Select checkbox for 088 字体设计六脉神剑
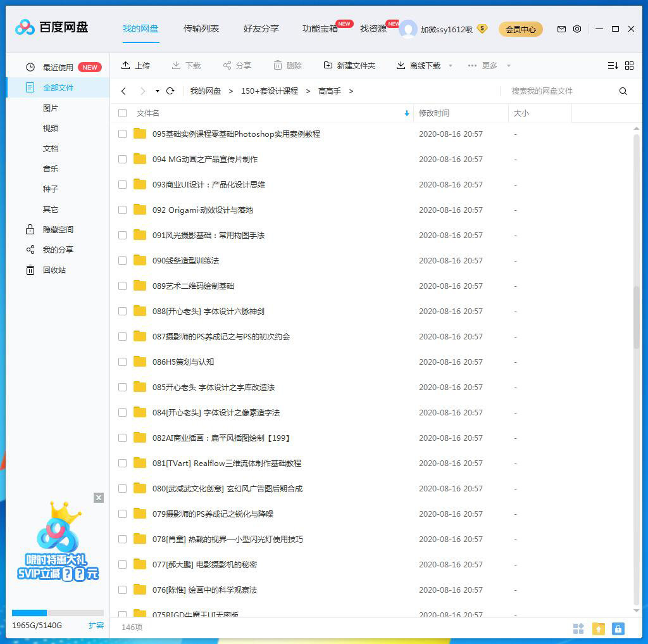The image size is (648, 644). coord(122,312)
